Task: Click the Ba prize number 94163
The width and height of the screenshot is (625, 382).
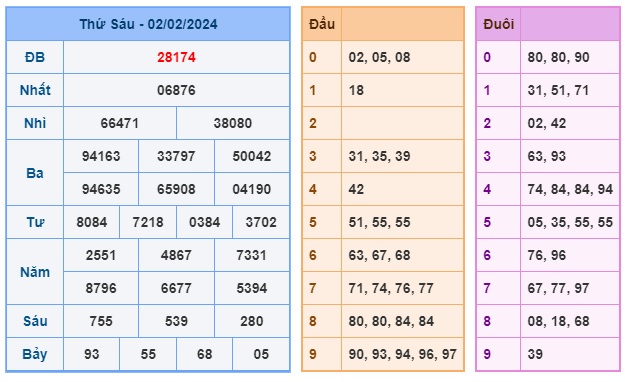Action: coord(101,156)
